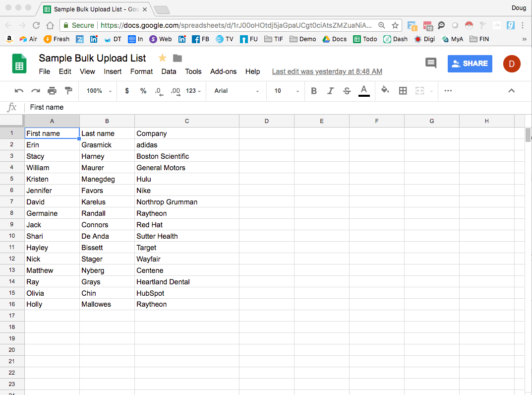Open the Borders tool
532x395 pixels.
coord(403,91)
